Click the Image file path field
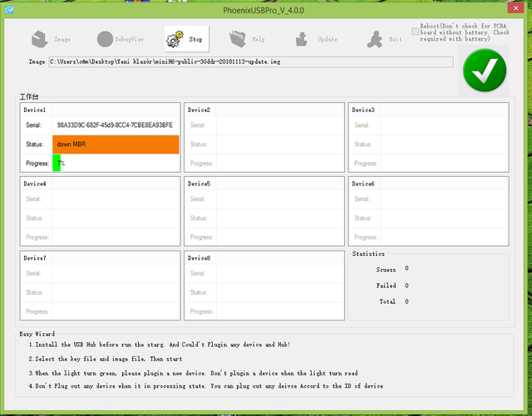This screenshot has width=532, height=416. [x=251, y=61]
